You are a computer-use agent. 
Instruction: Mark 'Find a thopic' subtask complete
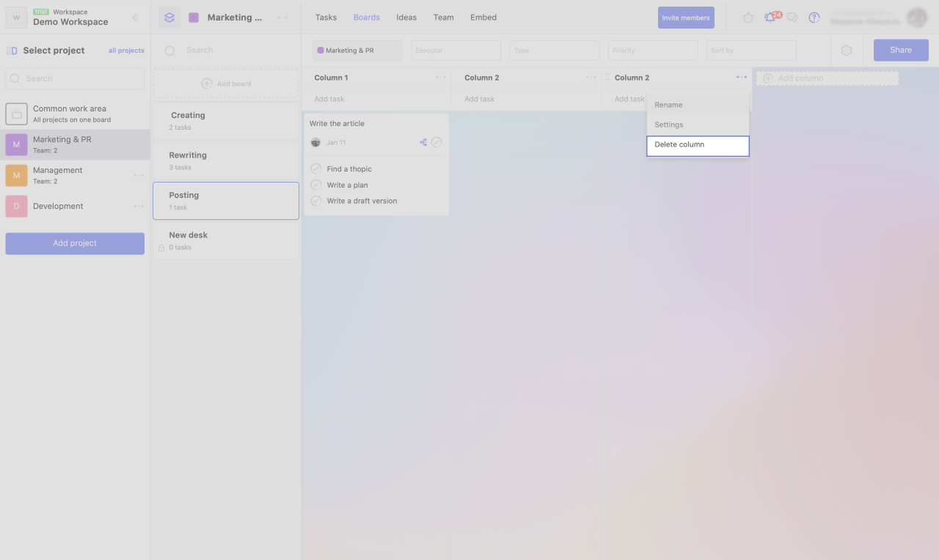click(316, 169)
